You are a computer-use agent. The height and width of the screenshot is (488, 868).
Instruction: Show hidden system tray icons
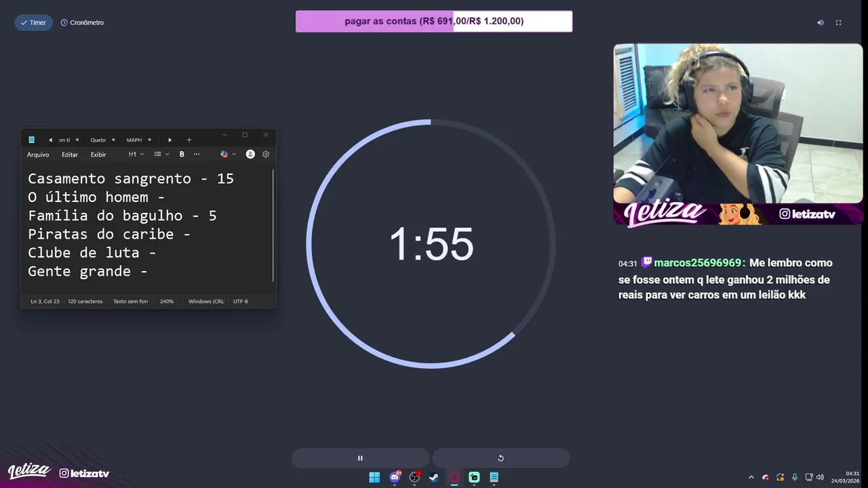pos(751,477)
